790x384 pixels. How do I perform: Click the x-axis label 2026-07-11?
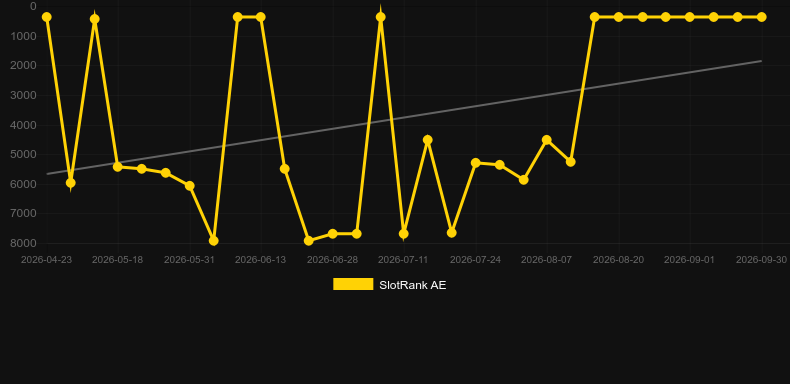click(x=404, y=260)
